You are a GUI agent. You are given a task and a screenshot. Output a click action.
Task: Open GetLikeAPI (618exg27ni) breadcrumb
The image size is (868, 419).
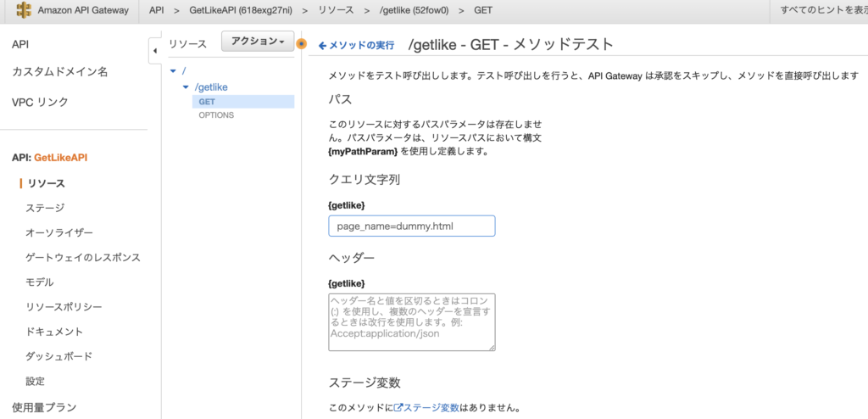point(241,10)
